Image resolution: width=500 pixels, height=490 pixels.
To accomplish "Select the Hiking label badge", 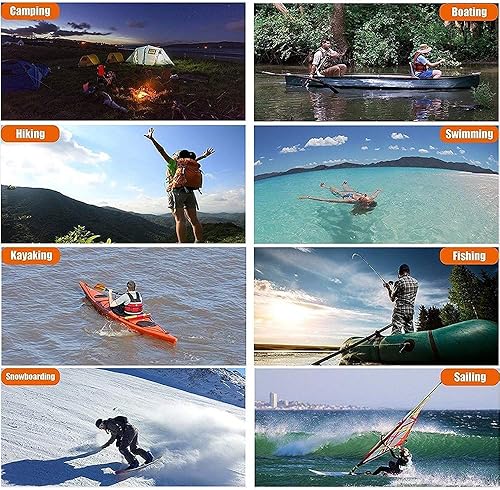I will click(30, 134).
